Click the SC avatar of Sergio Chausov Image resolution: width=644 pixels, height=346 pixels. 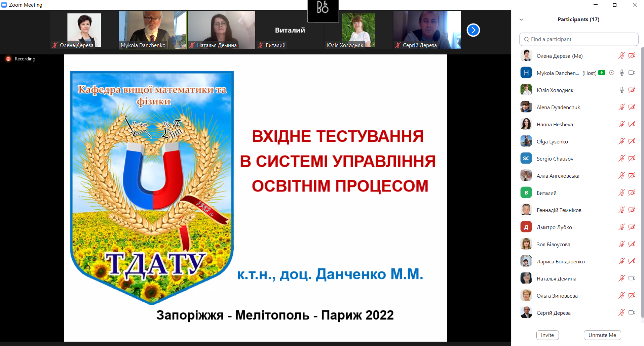tap(526, 159)
